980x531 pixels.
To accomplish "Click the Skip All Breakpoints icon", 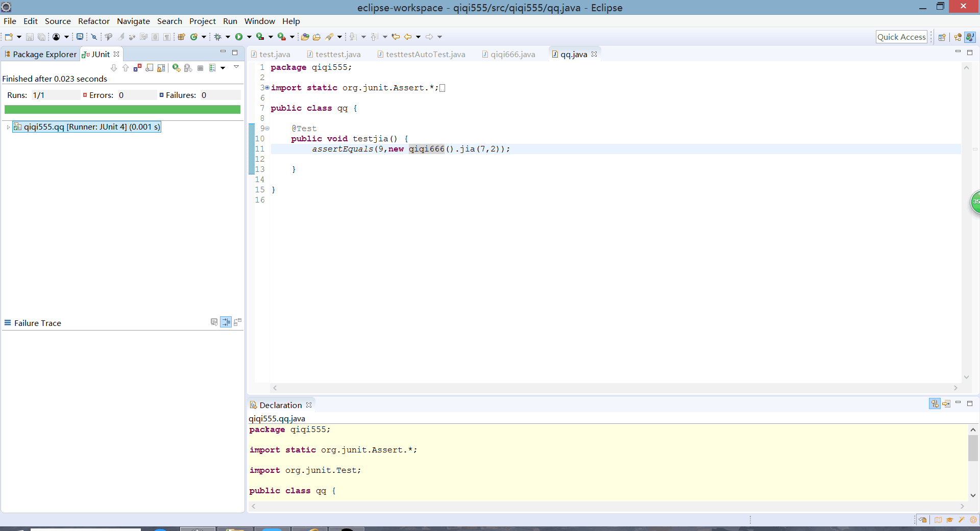I will click(94, 37).
